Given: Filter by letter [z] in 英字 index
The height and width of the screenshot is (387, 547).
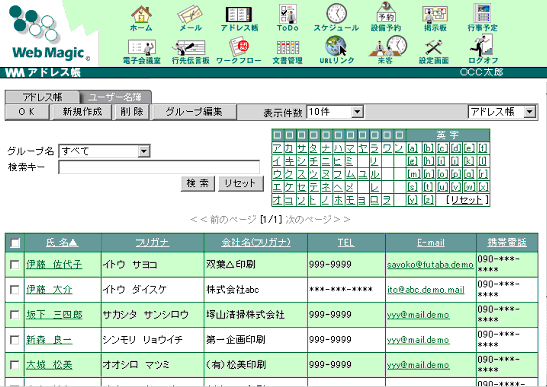Looking at the screenshot, I should coord(429,200).
